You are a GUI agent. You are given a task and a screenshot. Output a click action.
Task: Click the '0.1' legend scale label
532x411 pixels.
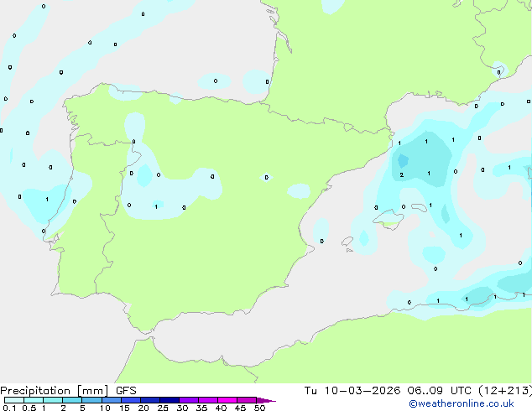coord(9,408)
